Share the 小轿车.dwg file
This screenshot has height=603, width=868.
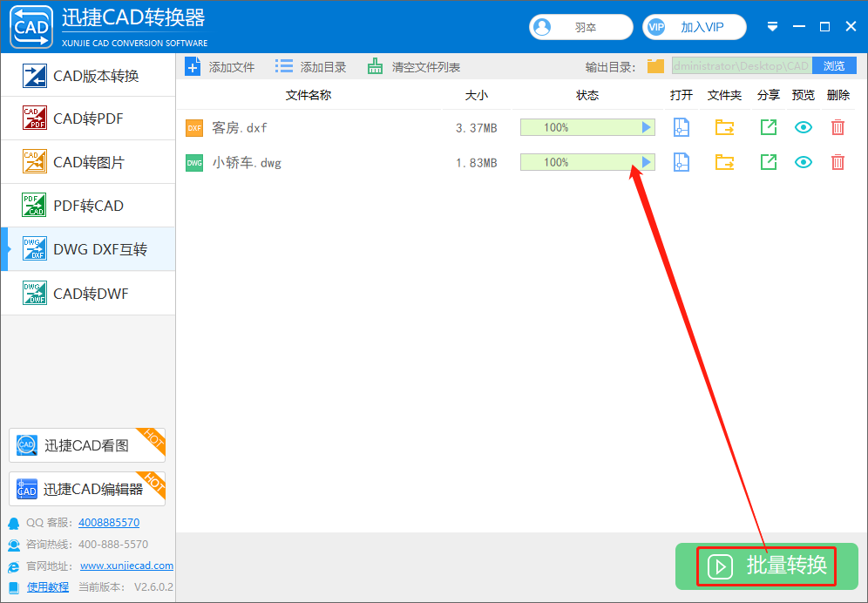769,162
